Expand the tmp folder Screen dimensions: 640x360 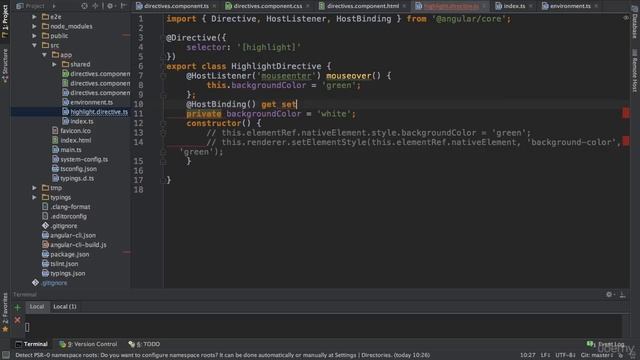point(35,188)
